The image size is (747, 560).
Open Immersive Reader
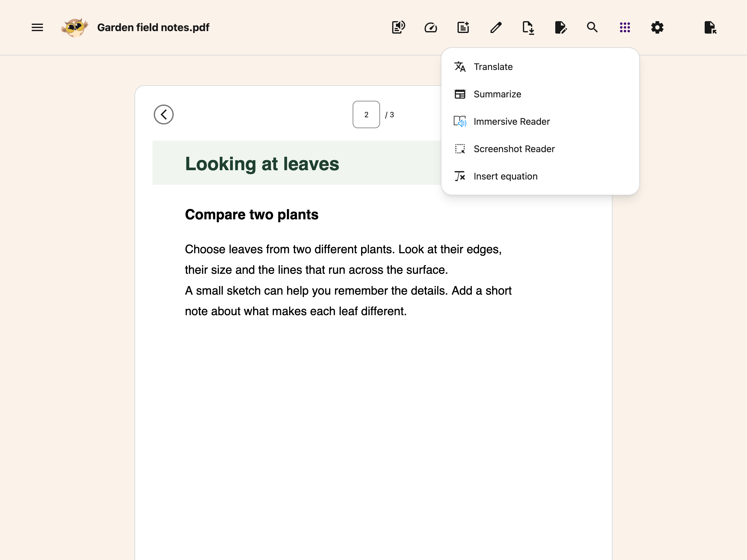pos(540,122)
